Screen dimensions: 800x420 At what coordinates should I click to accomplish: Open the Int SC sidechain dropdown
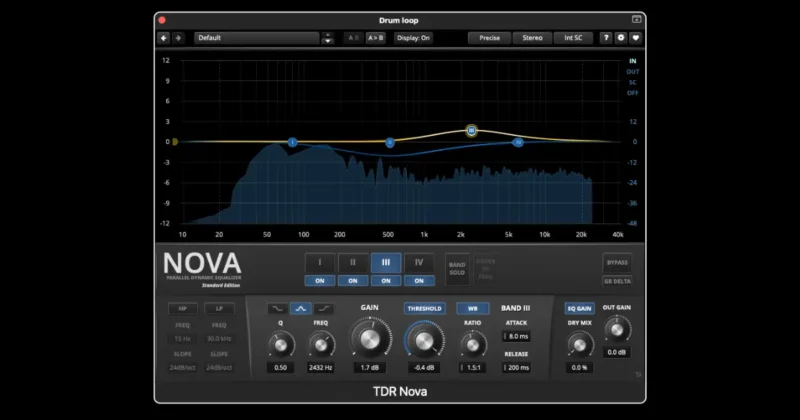tap(573, 38)
